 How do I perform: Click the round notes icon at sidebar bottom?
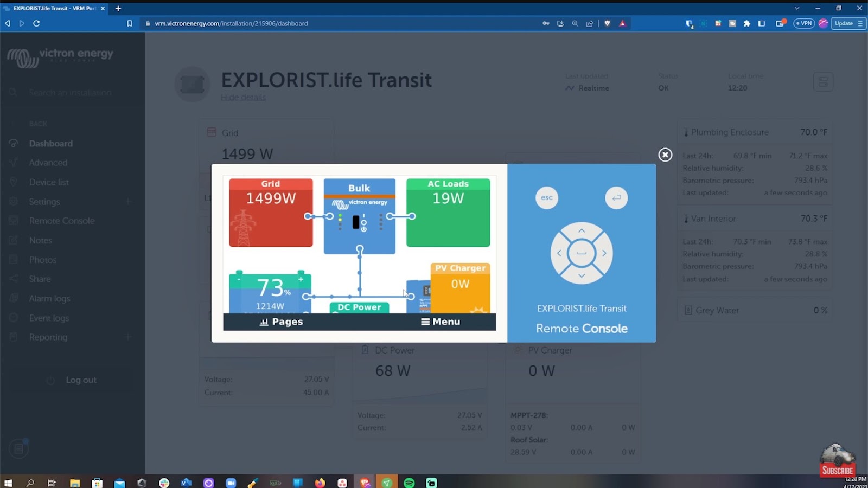[x=18, y=448]
